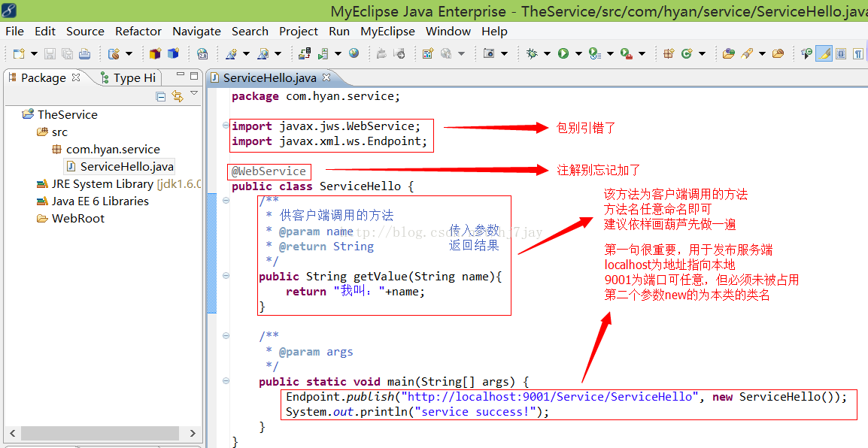Open the Run dropdown arrow

pos(578,53)
